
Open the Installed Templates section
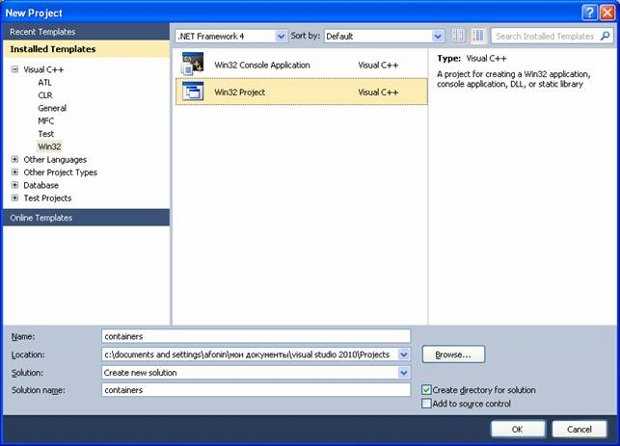point(86,49)
